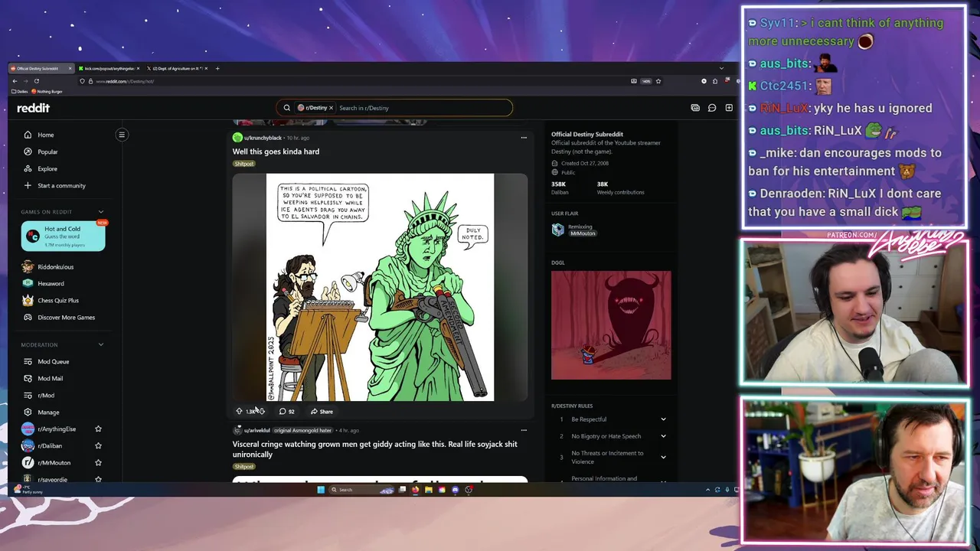Open user u/arivekiul profile
Screen dimensions: 980x551
[x=256, y=430]
